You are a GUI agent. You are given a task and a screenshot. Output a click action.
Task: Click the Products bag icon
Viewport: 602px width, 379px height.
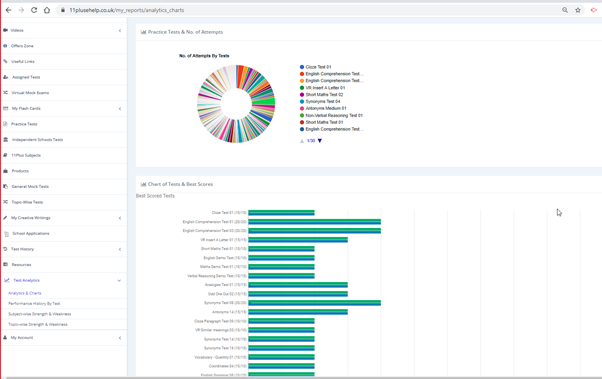[5, 171]
